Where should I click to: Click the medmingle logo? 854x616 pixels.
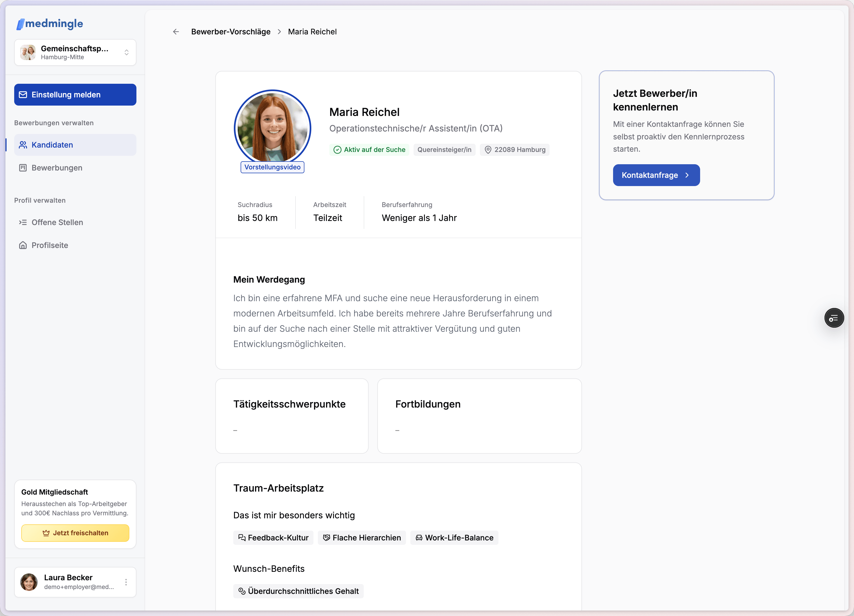(x=50, y=24)
